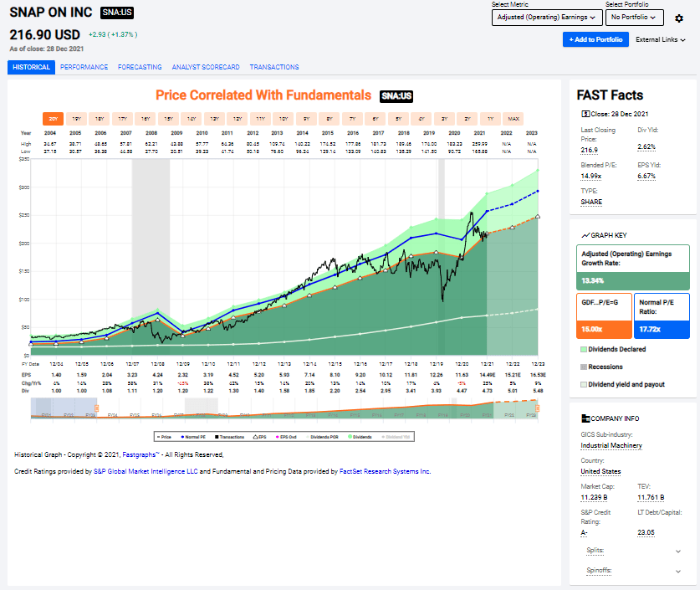Expand the Spinoffs section
Viewport: 700px width, 590px height.
(x=633, y=571)
